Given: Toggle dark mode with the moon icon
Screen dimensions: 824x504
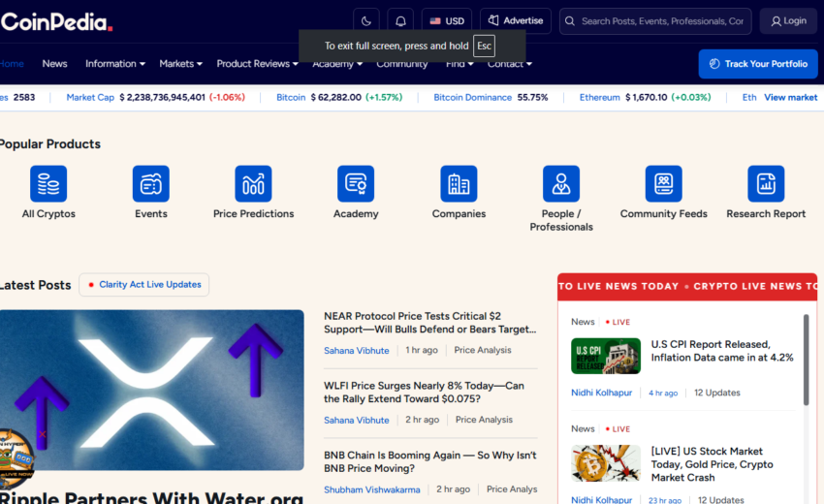Looking at the screenshot, I should click(x=366, y=21).
